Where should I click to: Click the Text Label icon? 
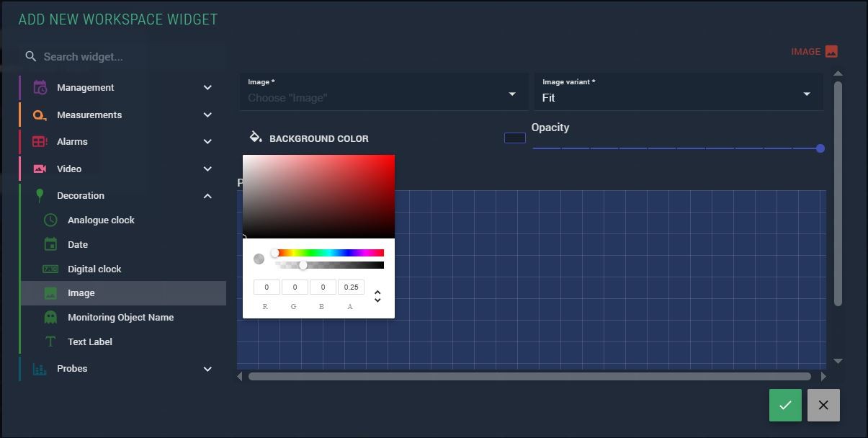(x=50, y=342)
